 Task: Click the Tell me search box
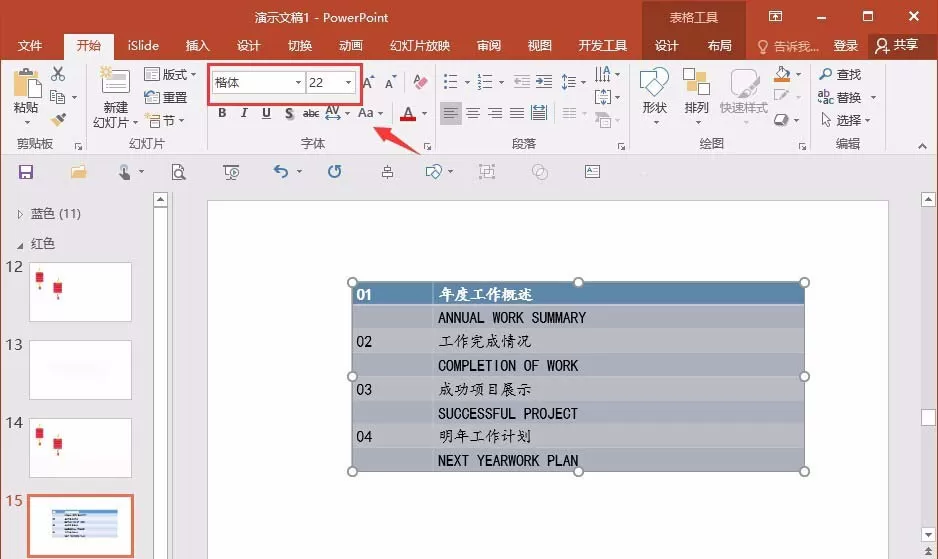(788, 46)
